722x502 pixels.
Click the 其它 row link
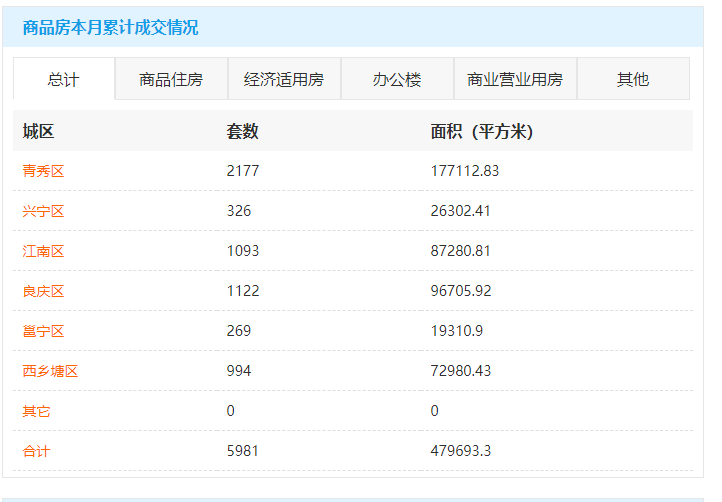[x=36, y=411]
